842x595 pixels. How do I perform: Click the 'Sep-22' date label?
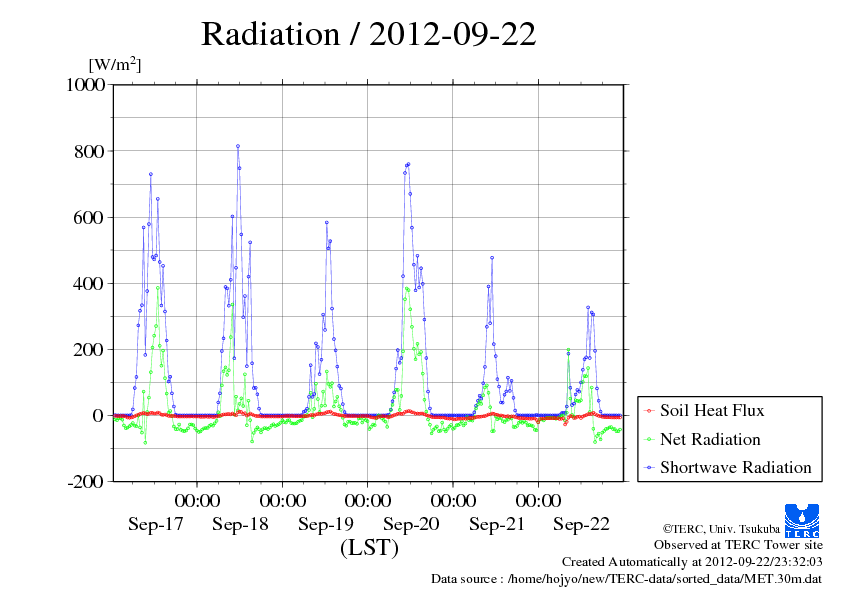(x=582, y=524)
